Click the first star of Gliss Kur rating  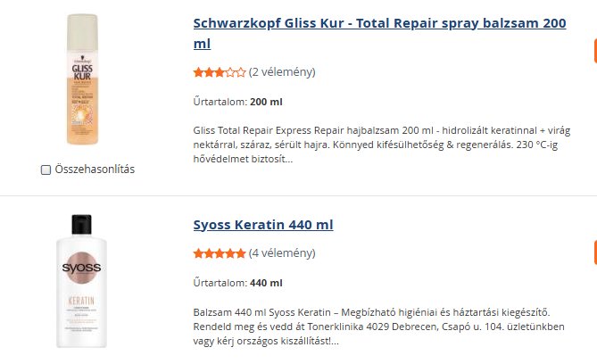coord(198,72)
